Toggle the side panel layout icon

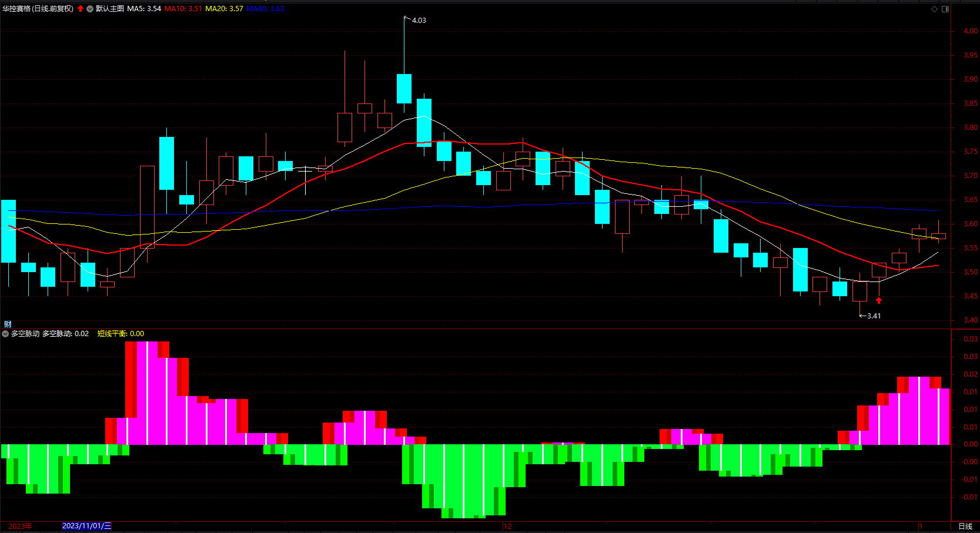coord(945,9)
